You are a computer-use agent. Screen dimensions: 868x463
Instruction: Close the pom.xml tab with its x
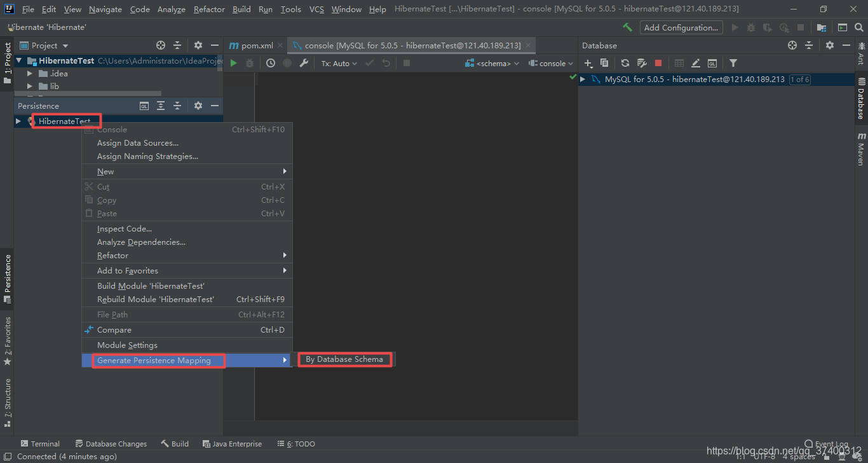click(281, 46)
